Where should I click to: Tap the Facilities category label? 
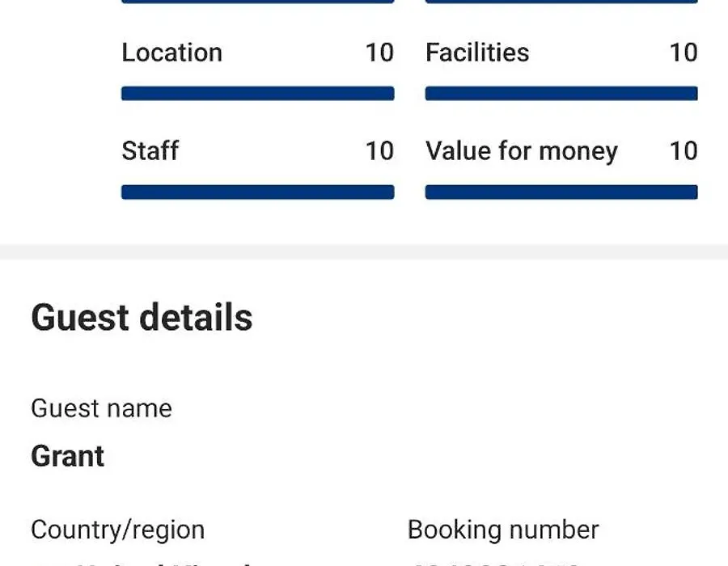pos(477,53)
